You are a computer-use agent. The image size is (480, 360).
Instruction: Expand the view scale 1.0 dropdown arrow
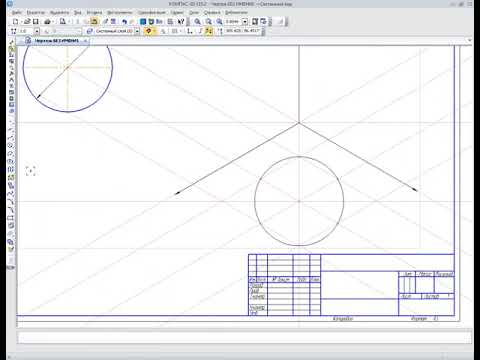pos(37,31)
